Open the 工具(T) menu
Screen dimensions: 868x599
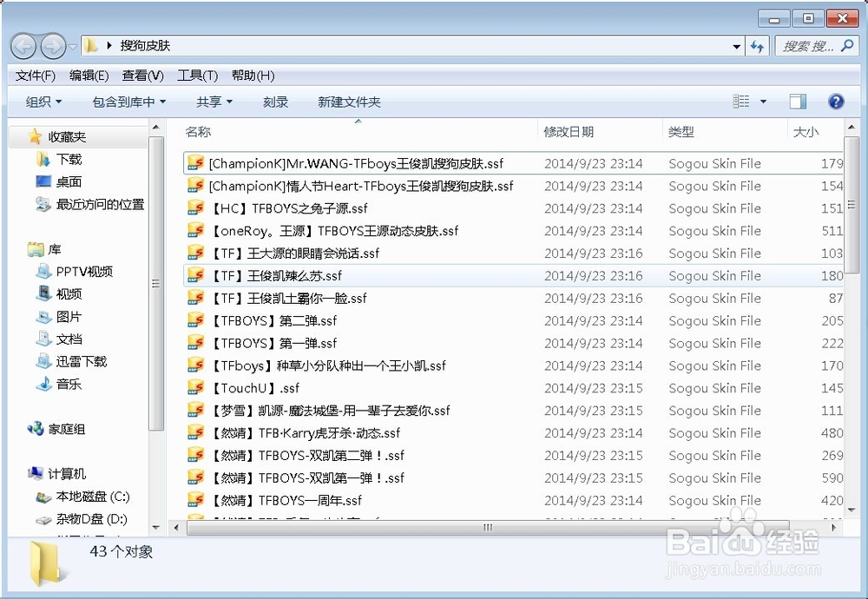pos(197,76)
